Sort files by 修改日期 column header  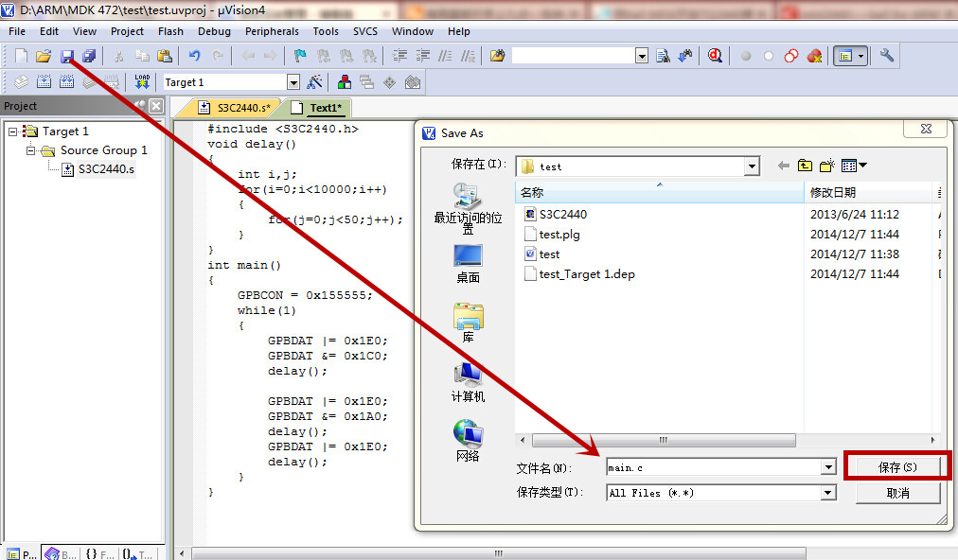(x=868, y=192)
